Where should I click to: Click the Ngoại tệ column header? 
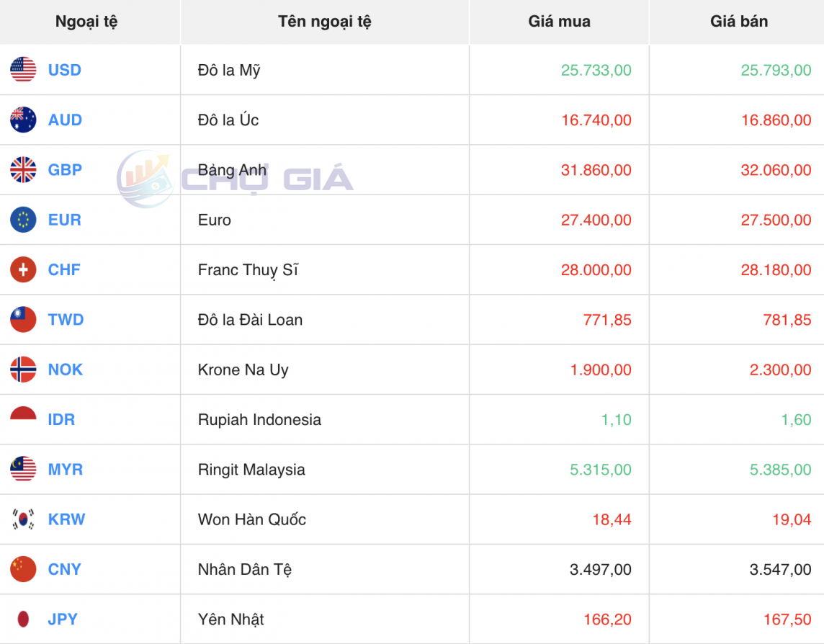[x=88, y=21]
